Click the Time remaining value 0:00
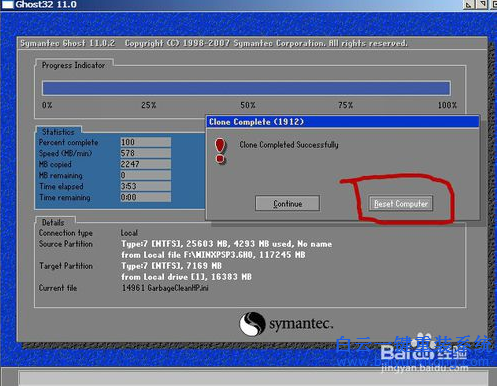Screen dimensions: 497x387 click(146, 197)
